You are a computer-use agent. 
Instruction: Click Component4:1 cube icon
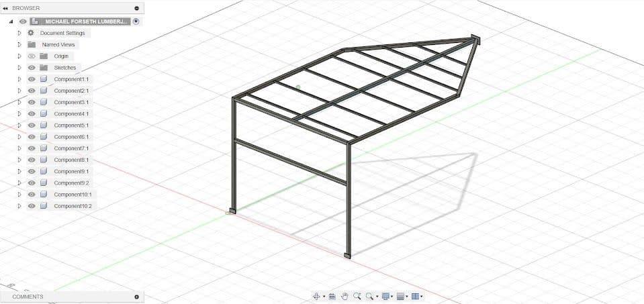[x=44, y=113]
